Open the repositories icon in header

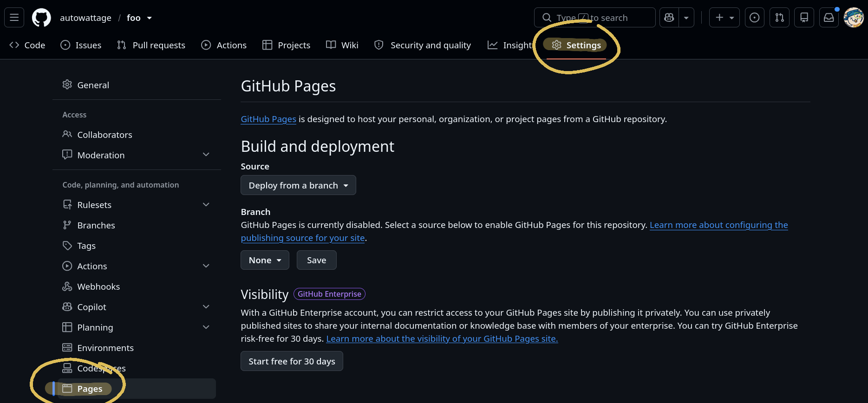tap(804, 18)
